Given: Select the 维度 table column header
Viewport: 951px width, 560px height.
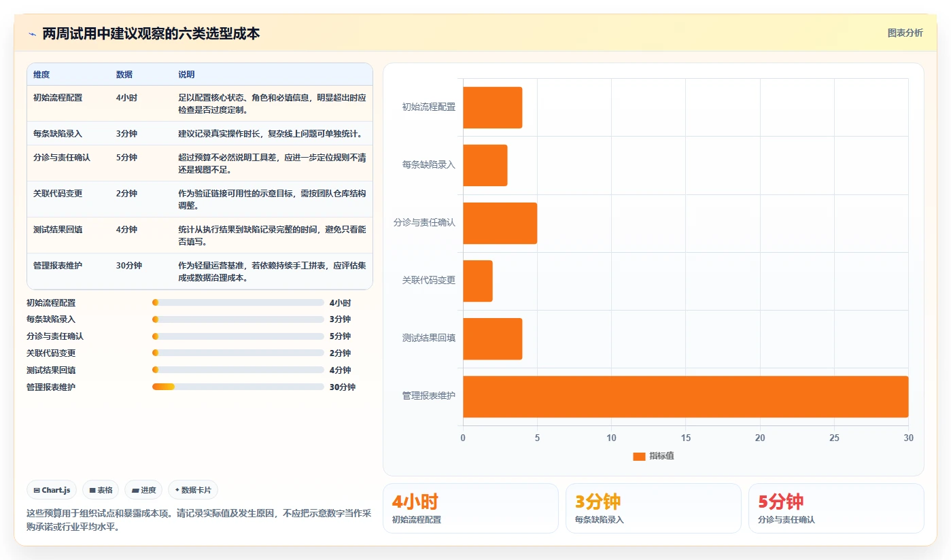Looking at the screenshot, I should (x=41, y=75).
